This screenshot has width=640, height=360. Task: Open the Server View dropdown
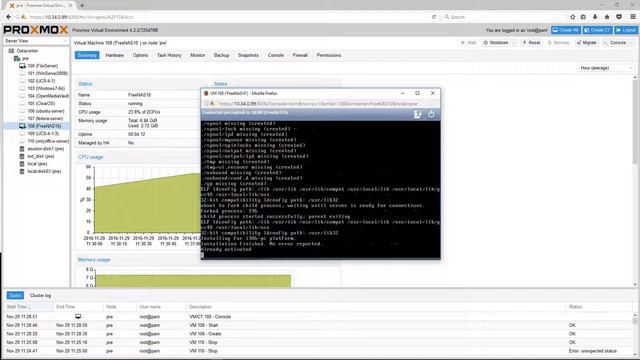pyautogui.click(x=36, y=41)
